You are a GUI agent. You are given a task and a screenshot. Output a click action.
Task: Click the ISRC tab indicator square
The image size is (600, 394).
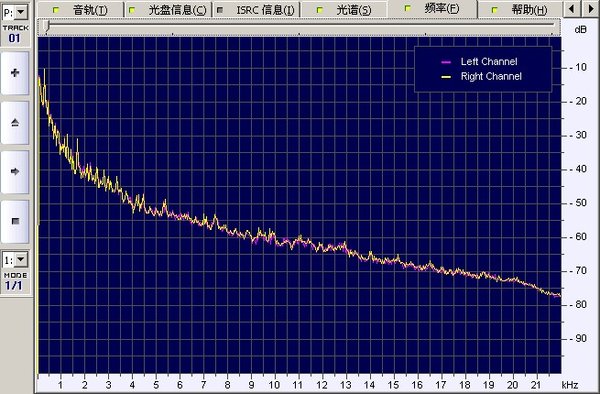pyautogui.click(x=220, y=10)
